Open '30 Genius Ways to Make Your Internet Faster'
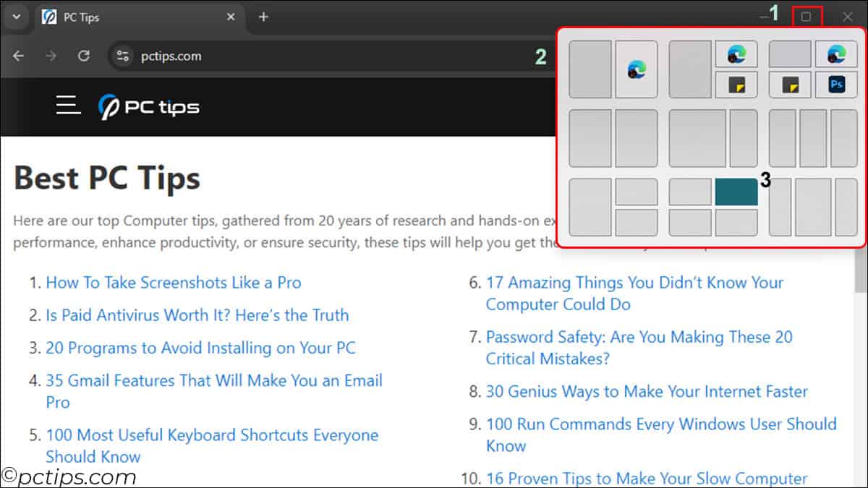Viewport: 868px width, 488px height. coord(647,391)
